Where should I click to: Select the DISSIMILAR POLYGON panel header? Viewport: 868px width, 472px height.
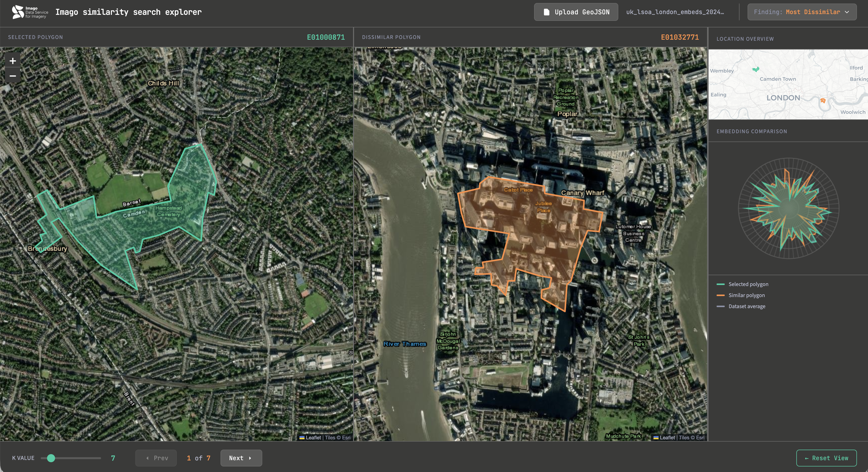click(391, 37)
